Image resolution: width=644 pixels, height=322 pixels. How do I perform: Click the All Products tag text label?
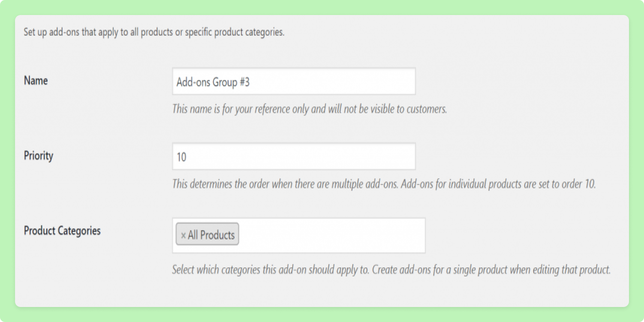[x=210, y=234]
